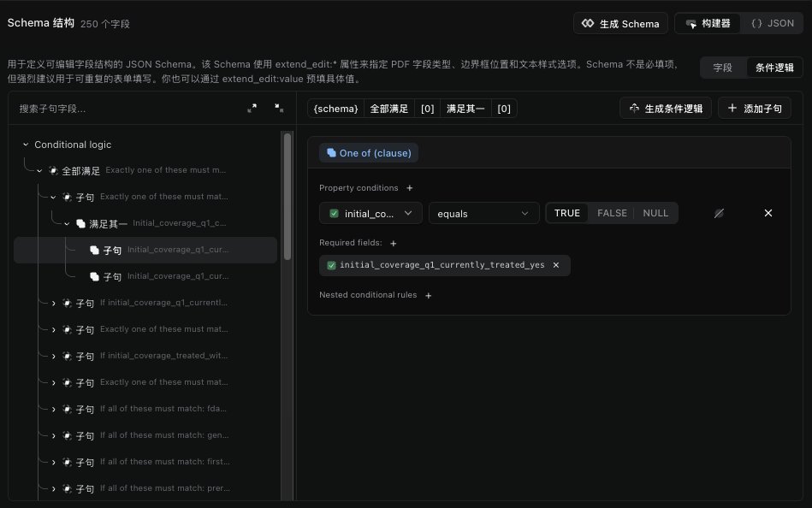
Task: Click the expand-all arrows icon
Action: (x=252, y=109)
